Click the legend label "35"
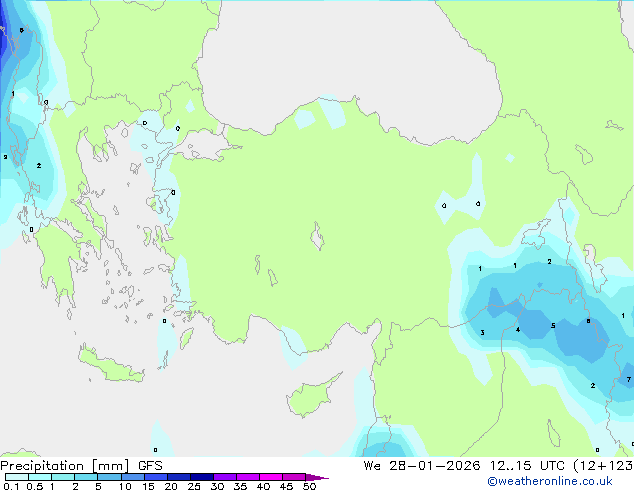 pos(240,486)
